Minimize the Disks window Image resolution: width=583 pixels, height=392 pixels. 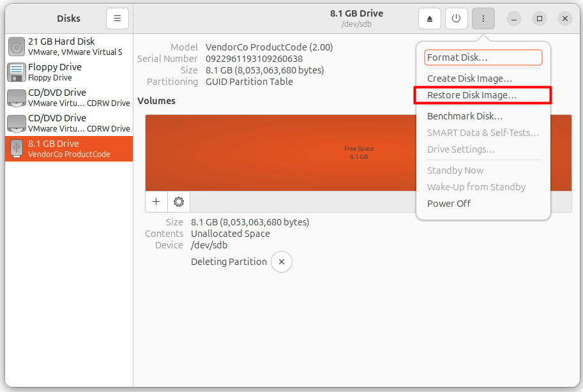click(515, 19)
